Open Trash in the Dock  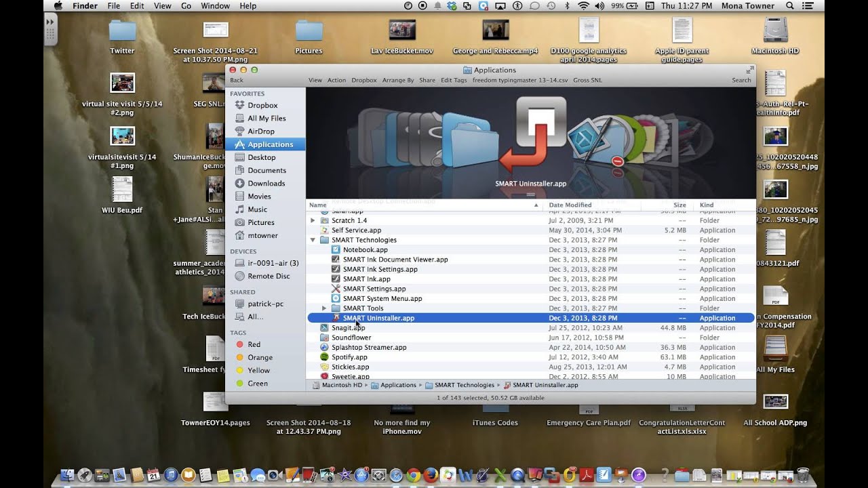coord(803,475)
